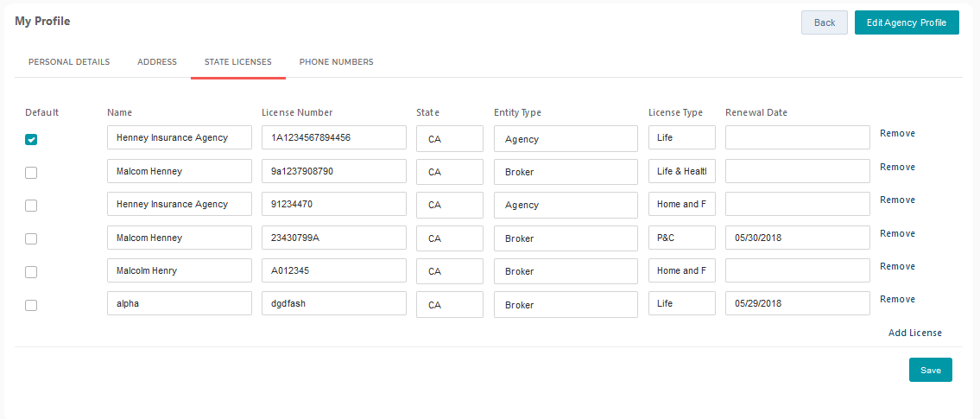The image size is (980, 419).
Task: Change Malcolm Henry license type
Action: [682, 270]
